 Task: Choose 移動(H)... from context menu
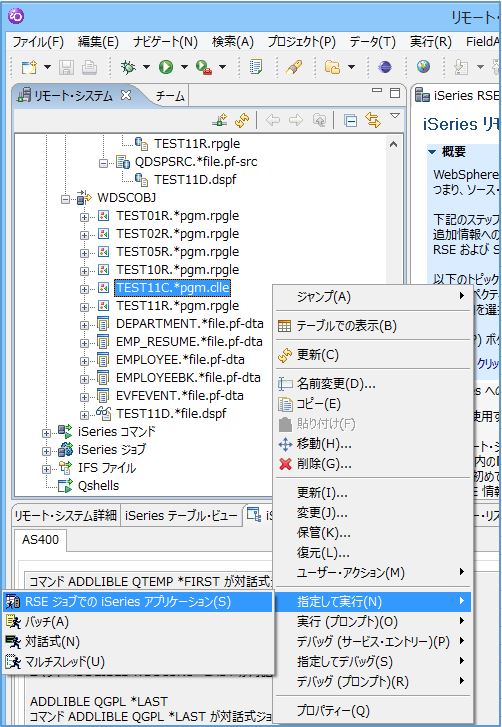(373, 444)
